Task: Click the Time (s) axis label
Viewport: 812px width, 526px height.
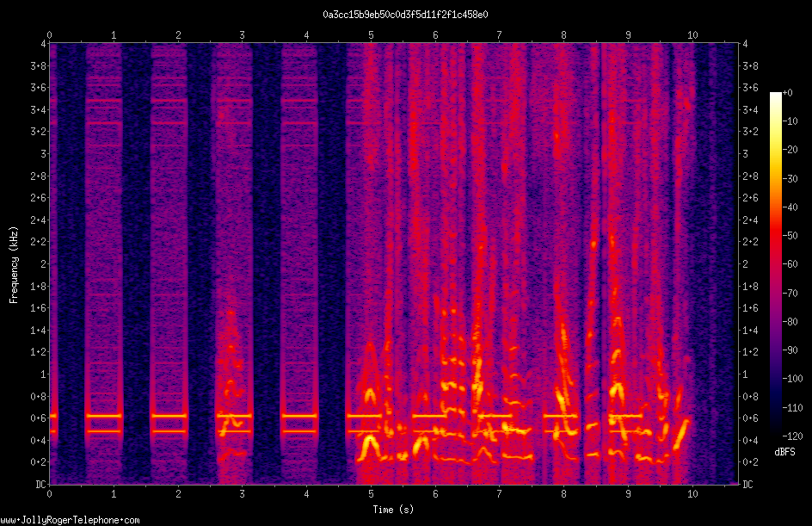Action: click(x=393, y=510)
